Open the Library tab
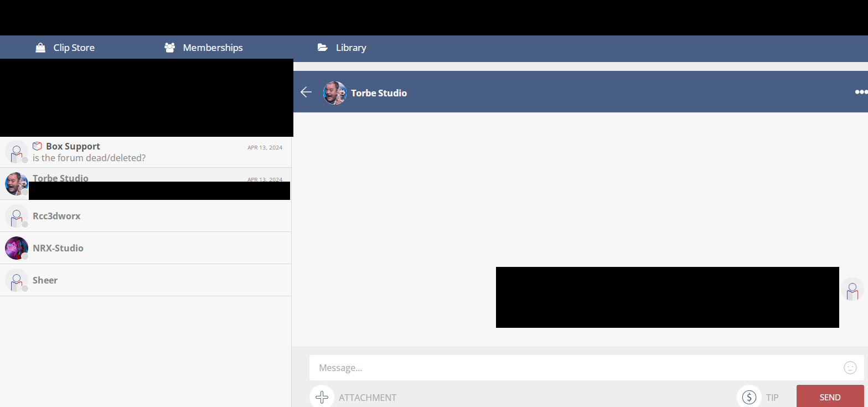The height and width of the screenshot is (407, 868). pyautogui.click(x=351, y=48)
